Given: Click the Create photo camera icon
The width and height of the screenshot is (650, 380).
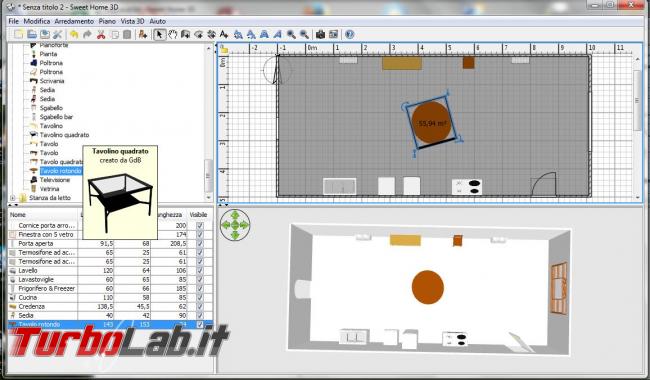Looking at the screenshot, I should pos(320,34).
